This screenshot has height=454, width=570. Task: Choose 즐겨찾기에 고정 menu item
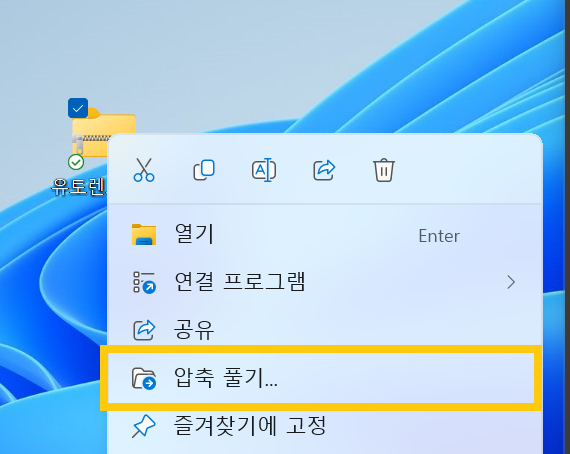325,426
